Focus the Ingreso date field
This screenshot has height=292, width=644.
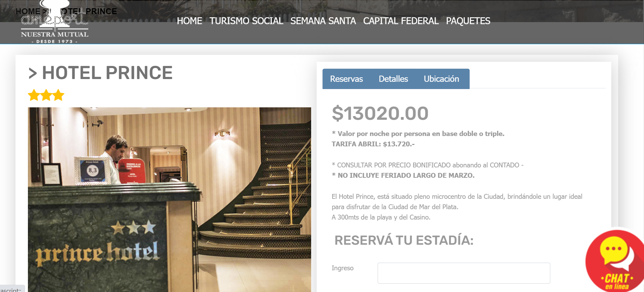pyautogui.click(x=464, y=273)
